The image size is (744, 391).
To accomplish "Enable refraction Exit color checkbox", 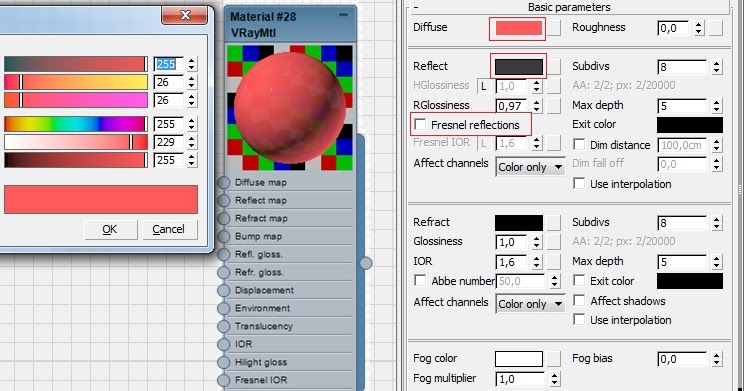I will 579,280.
